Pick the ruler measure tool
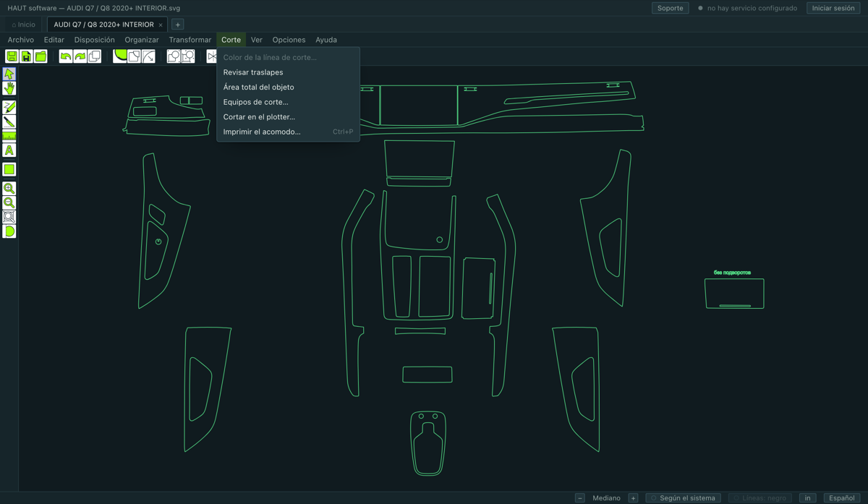Image resolution: width=868 pixels, height=504 pixels. tap(9, 136)
